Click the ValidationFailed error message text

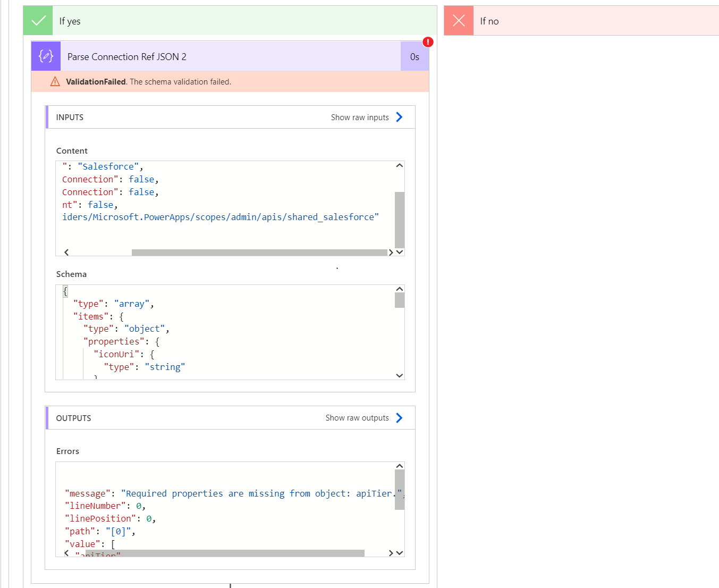[x=149, y=82]
